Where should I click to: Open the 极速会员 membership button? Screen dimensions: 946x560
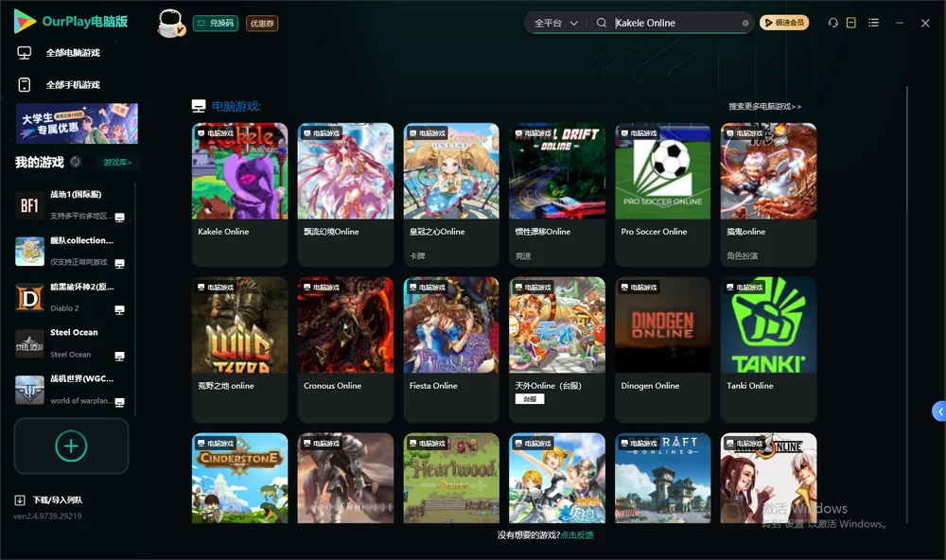[784, 23]
